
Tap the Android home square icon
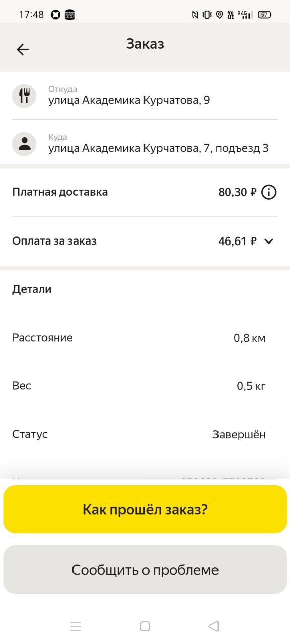(x=145, y=626)
